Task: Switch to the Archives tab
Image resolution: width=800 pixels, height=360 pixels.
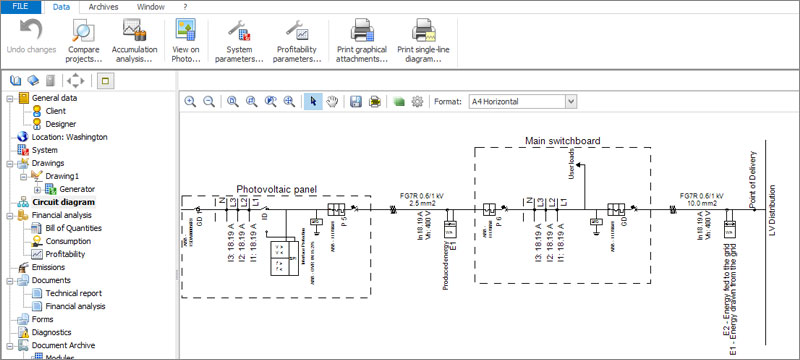Action: click(103, 7)
